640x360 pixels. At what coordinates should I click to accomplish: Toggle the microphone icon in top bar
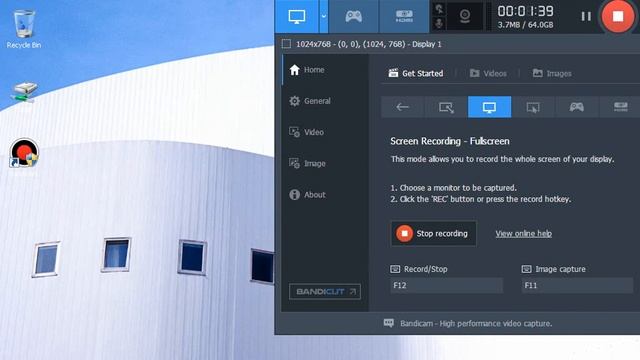439,23
